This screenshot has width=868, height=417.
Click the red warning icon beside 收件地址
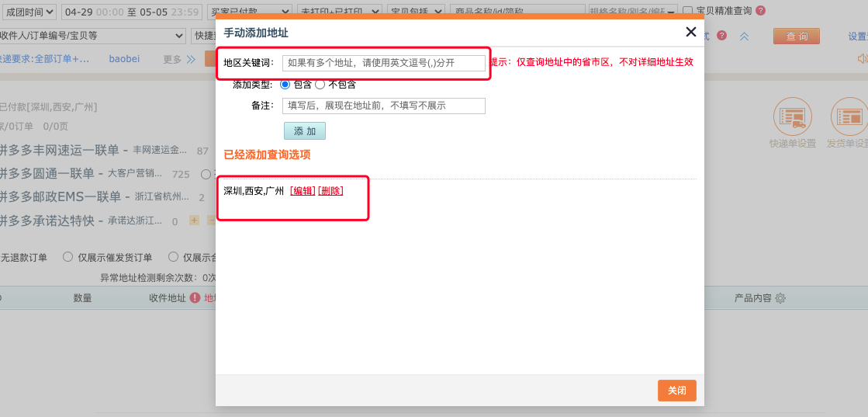point(195,297)
